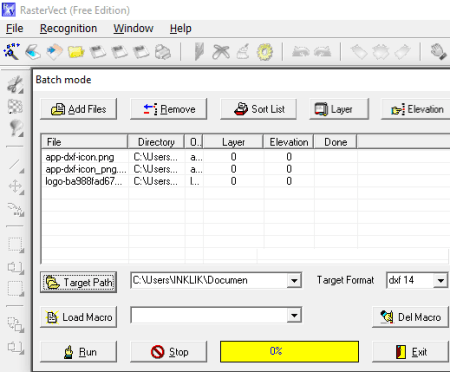
Task: Click the scanner icon in toolbar
Action: [33, 52]
